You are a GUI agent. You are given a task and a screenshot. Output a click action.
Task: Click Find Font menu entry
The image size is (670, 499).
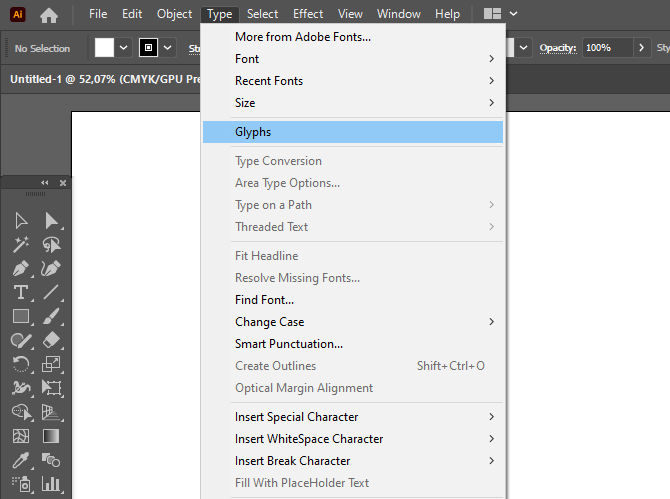pyautogui.click(x=264, y=300)
